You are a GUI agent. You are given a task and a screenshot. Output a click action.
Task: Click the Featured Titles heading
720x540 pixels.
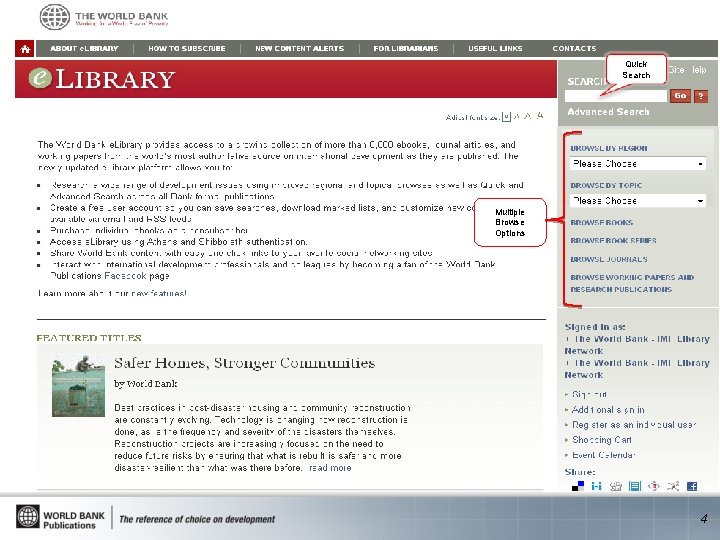(x=89, y=338)
